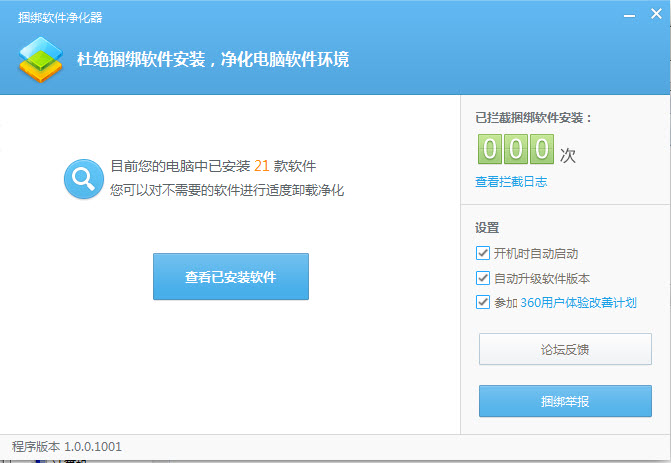
Task: Click the 捆绑举报 button
Action: click(x=565, y=401)
